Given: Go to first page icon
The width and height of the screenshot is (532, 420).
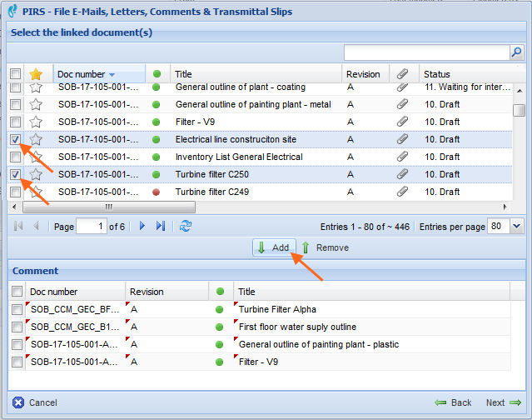Looking at the screenshot, I should [18, 226].
